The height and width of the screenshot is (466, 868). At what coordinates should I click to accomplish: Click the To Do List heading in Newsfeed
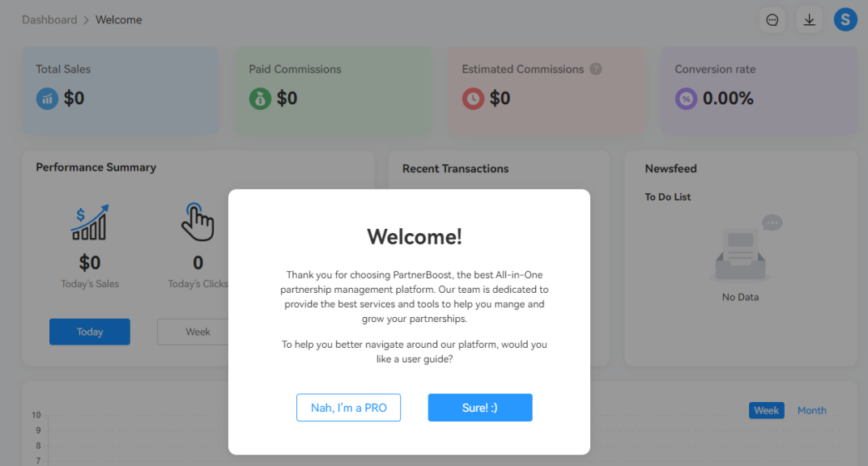[668, 197]
